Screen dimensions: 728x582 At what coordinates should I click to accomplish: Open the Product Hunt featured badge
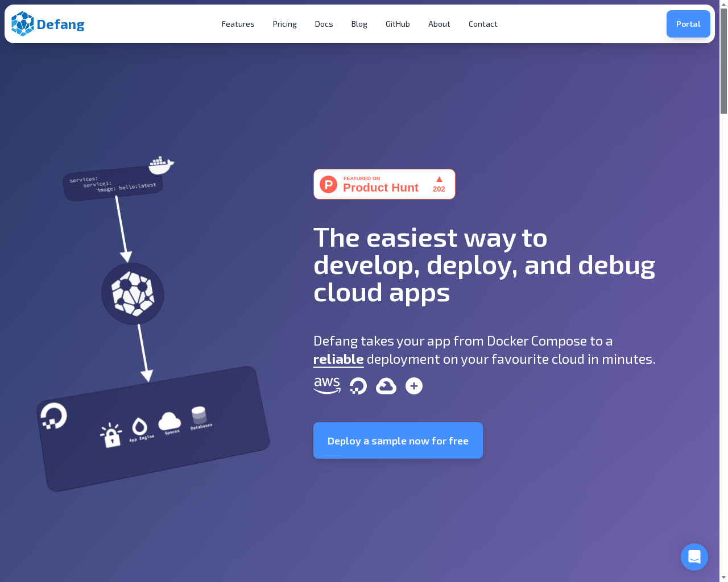click(384, 184)
